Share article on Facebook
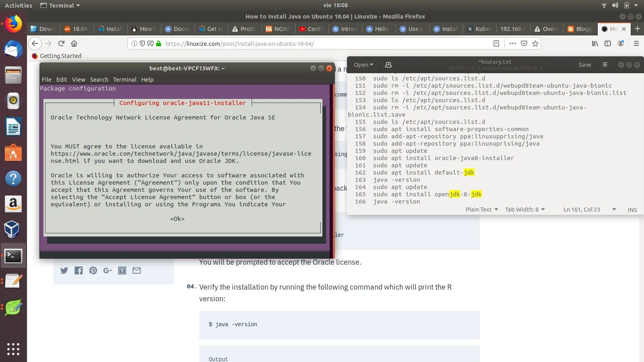 pos(78,271)
